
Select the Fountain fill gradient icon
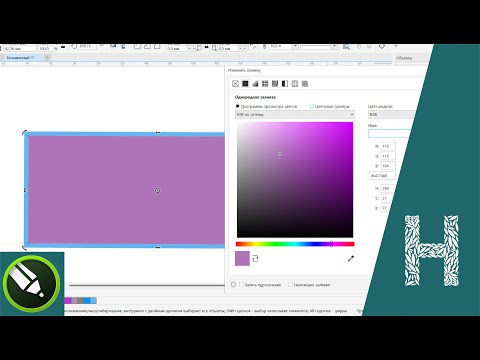(x=255, y=84)
